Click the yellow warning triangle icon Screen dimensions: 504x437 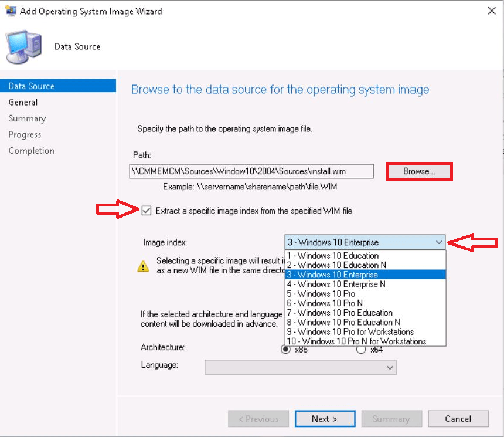tap(143, 266)
